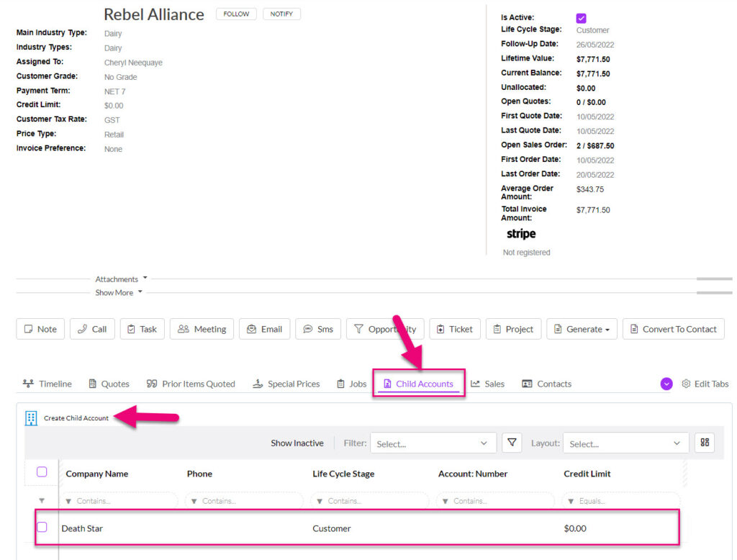Click the Create Child Account link
Image resolution: width=737 pixels, height=560 pixels.
coord(76,418)
